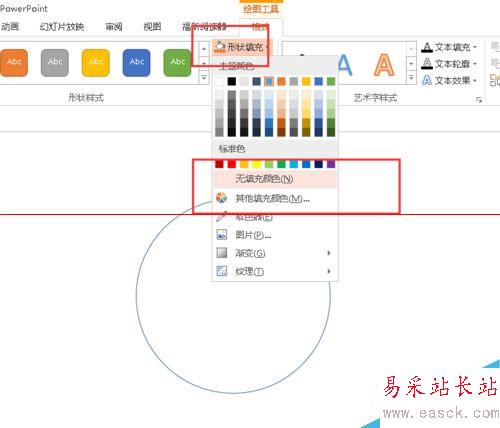Pick the yellow standard color swatch
This screenshot has height=428, width=500.
coord(257,164)
